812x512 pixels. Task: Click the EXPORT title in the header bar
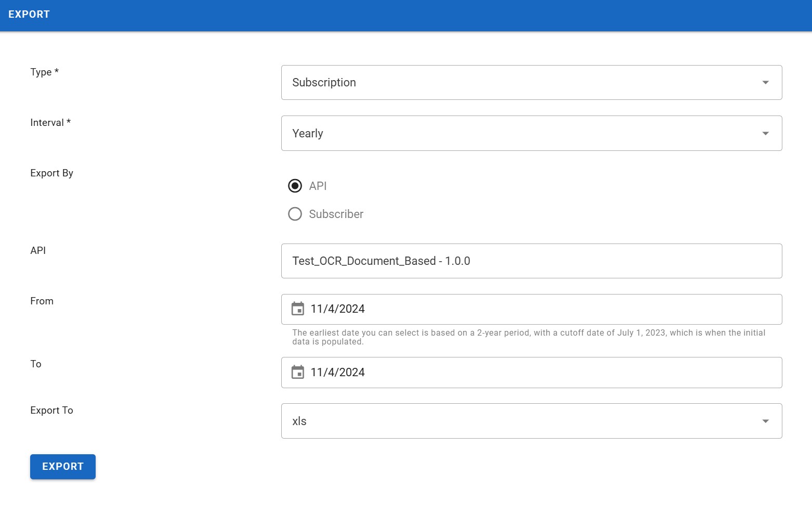click(29, 15)
